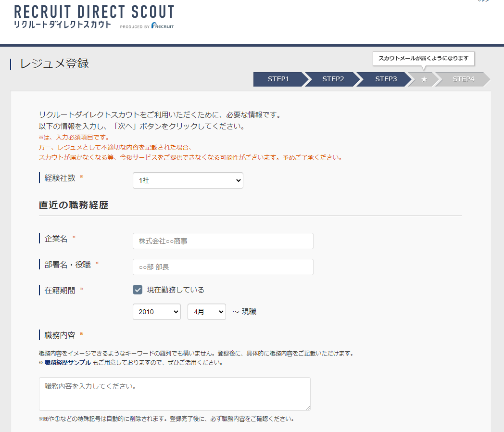
Task: Open the start month dropdown showing 4月
Action: point(207,312)
